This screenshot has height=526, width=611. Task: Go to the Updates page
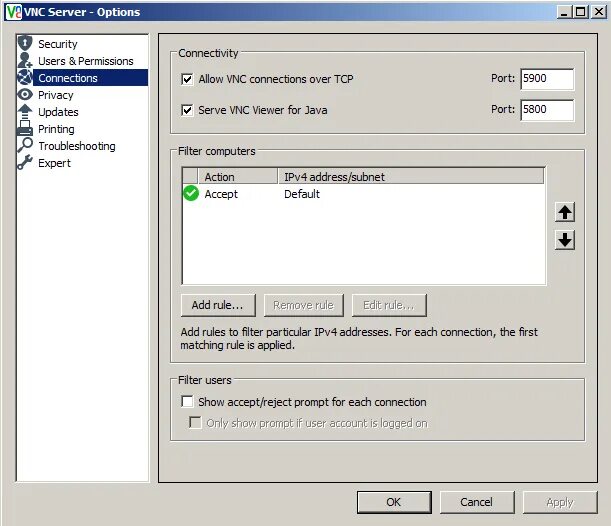pos(58,112)
